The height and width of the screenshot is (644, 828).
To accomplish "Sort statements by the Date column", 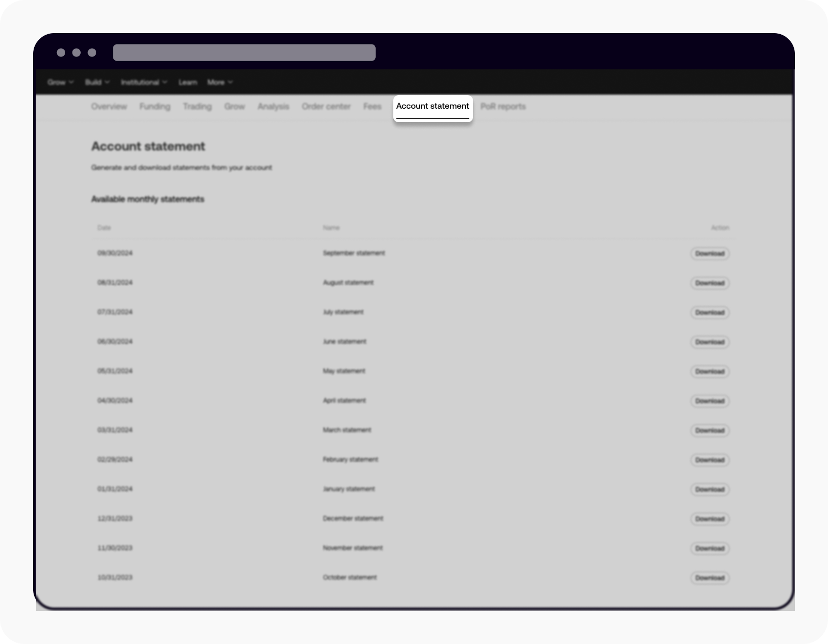I will click(x=103, y=228).
